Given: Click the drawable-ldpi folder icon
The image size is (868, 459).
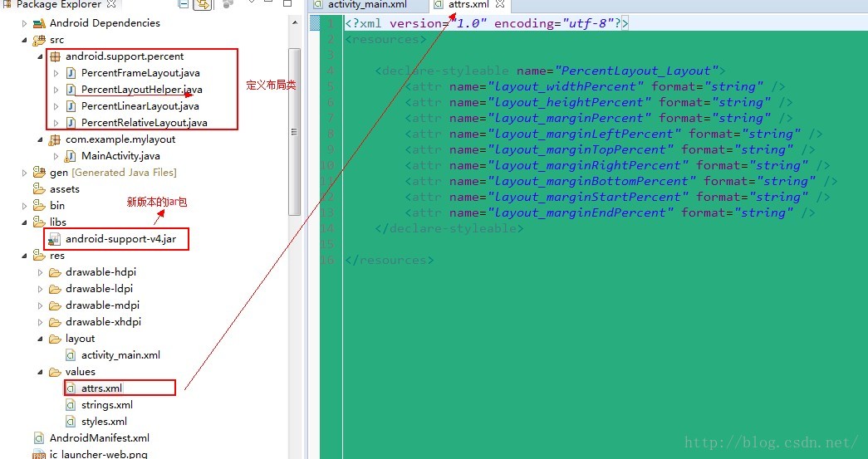Looking at the screenshot, I should 55,289.
